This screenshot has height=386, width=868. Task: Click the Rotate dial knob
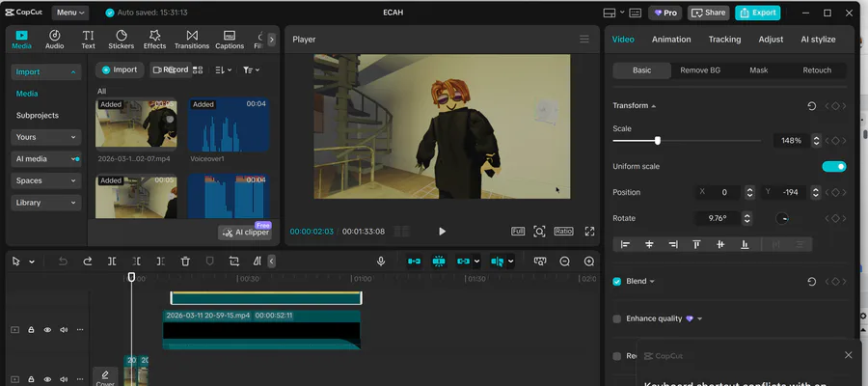tap(782, 219)
